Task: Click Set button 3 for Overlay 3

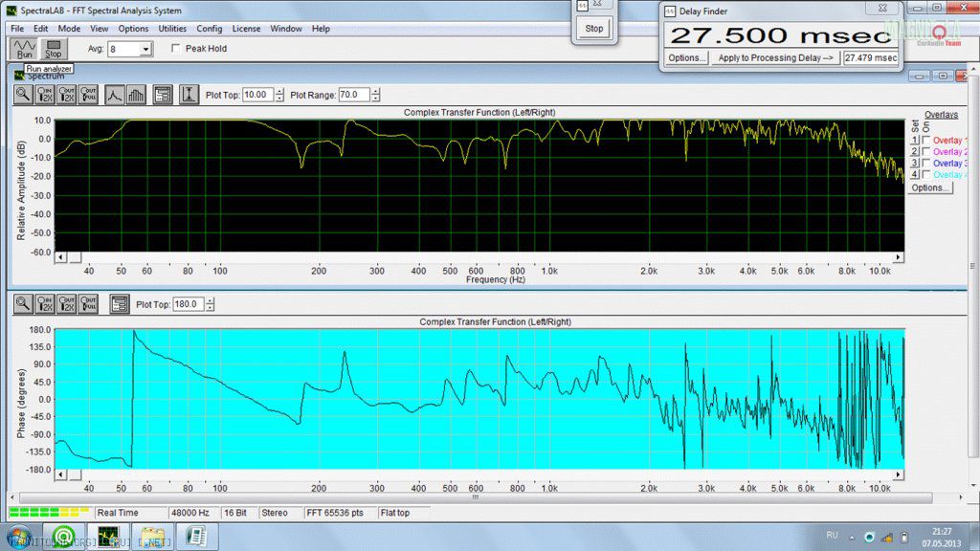Action: coord(915,163)
